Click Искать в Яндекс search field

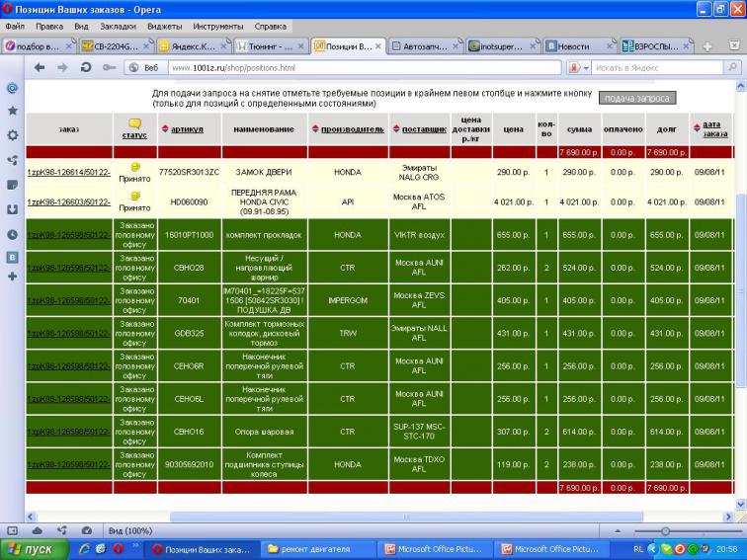(x=657, y=68)
